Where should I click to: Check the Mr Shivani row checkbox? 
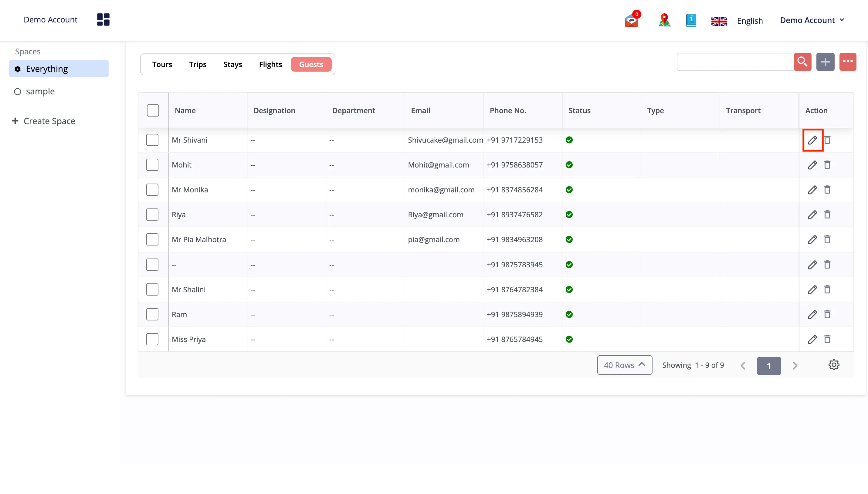[152, 140]
